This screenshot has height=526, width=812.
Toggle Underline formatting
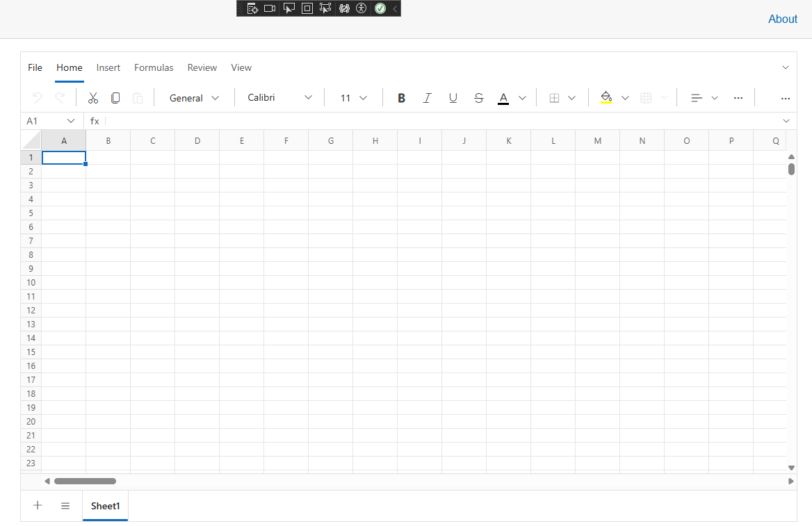pos(453,98)
